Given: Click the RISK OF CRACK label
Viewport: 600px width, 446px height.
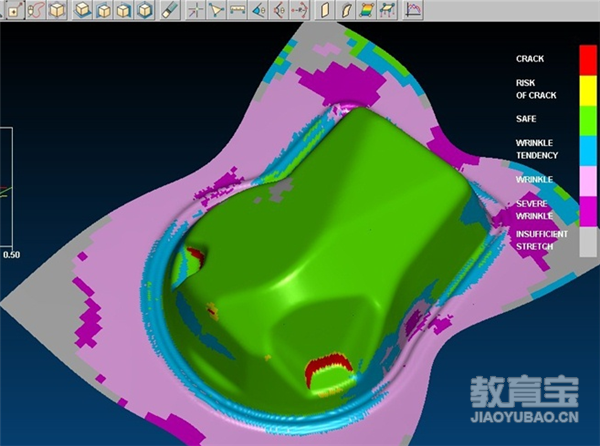Looking at the screenshot, I should (536, 89).
